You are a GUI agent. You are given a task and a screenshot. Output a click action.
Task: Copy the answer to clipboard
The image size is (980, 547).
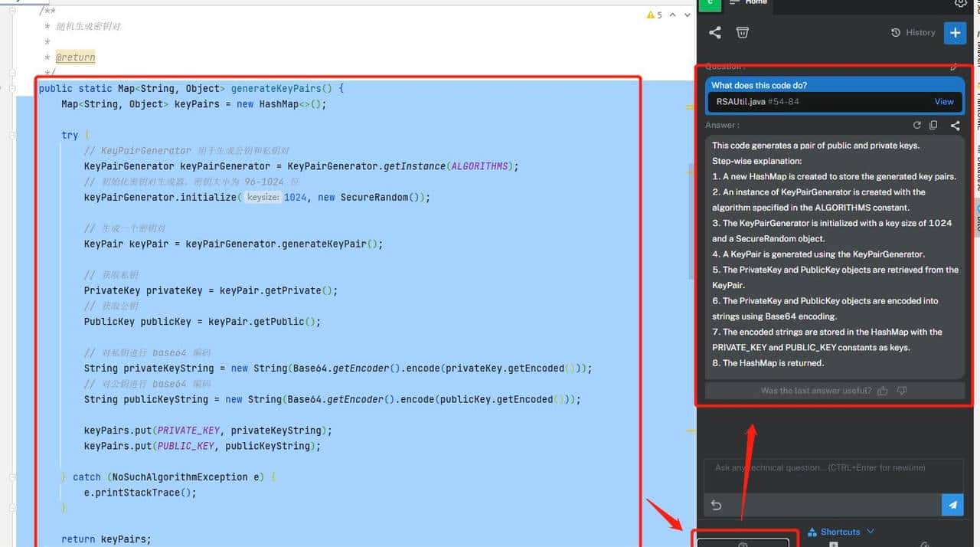(x=933, y=125)
